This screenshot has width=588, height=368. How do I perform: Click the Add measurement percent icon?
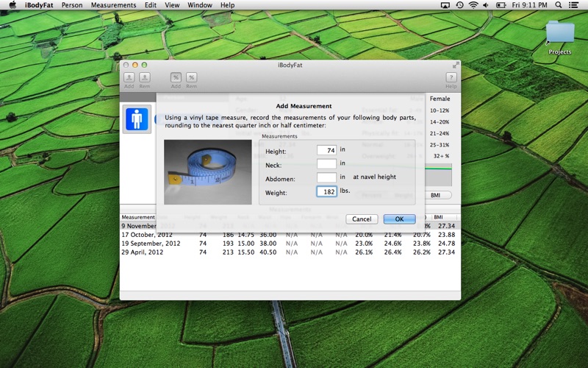coord(176,77)
